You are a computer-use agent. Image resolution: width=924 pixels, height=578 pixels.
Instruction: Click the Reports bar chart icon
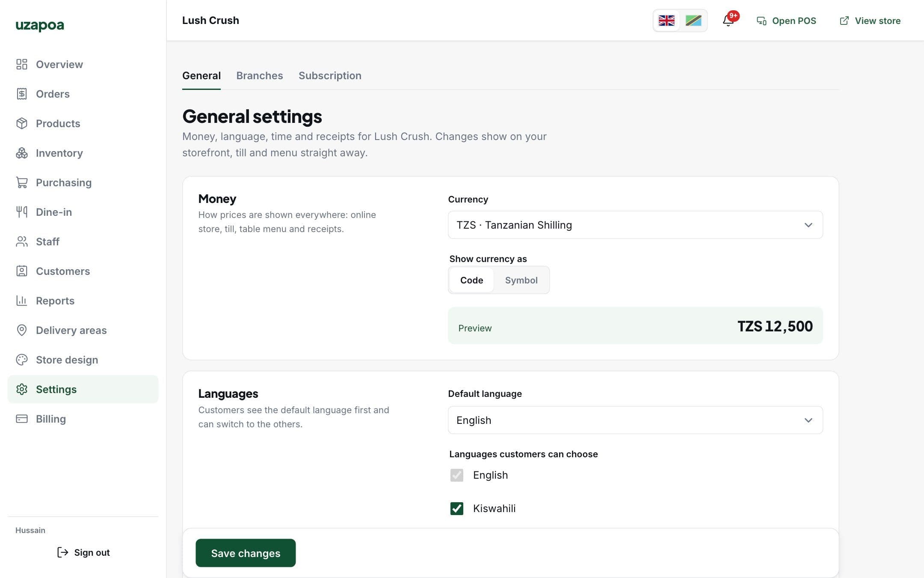[x=22, y=301]
